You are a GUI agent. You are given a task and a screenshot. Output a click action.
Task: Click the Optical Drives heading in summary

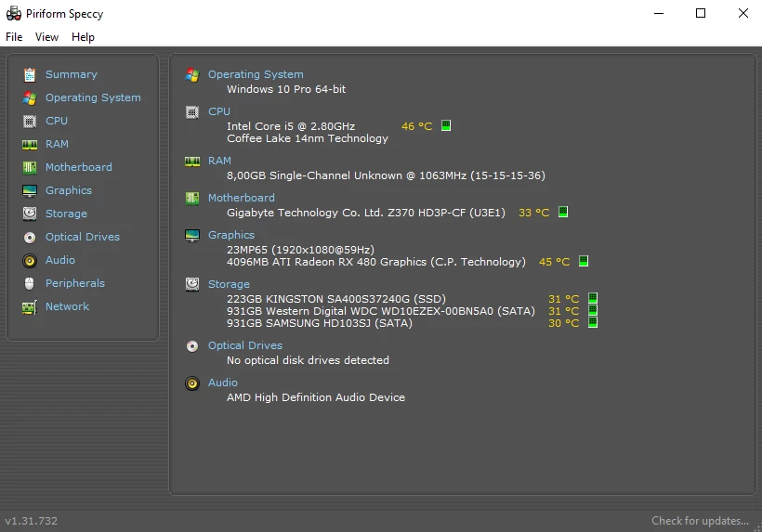pos(245,345)
